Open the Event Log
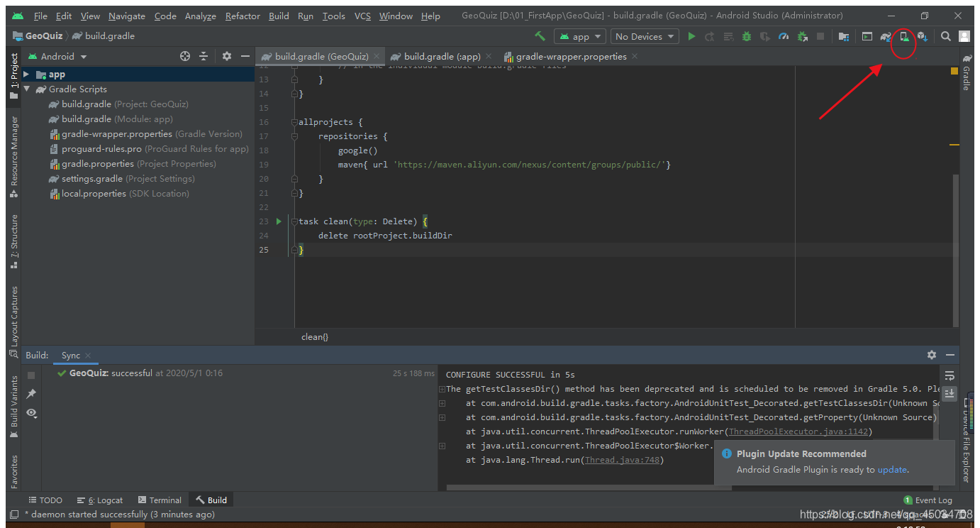980x528 pixels. coord(928,500)
